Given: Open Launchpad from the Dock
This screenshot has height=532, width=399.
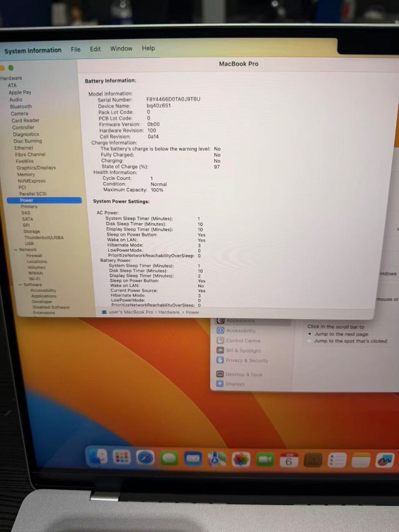Looking at the screenshot, I should [121, 457].
